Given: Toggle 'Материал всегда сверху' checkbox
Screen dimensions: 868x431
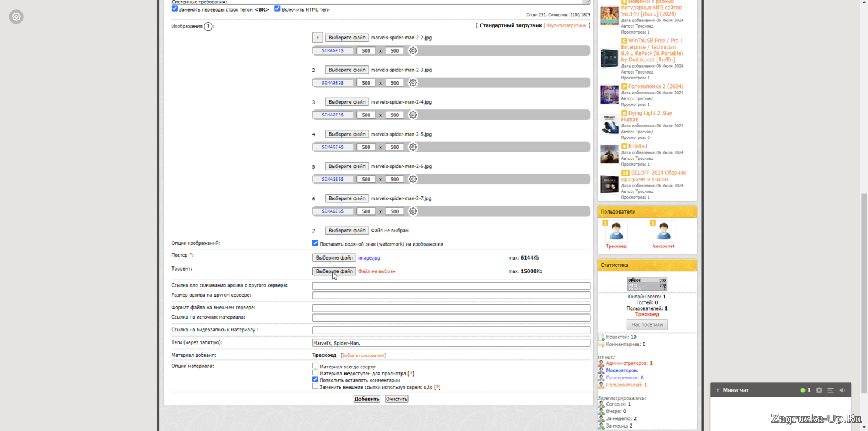Looking at the screenshot, I should tap(315, 366).
